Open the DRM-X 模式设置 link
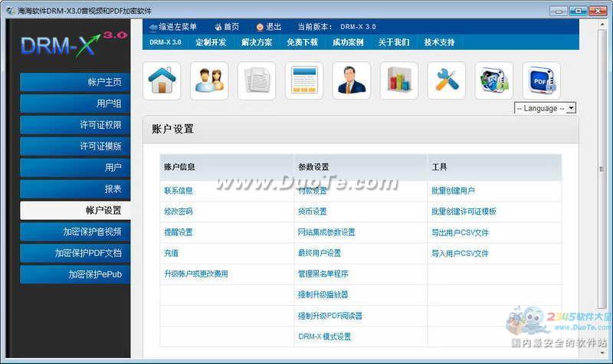Screen dimensions: 613x364 pos(324,336)
